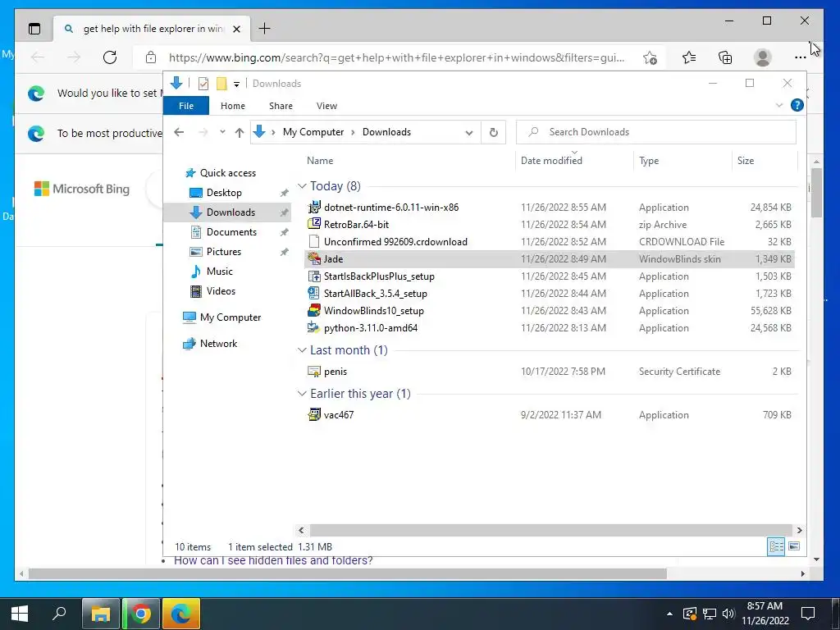Sort by Date modified column header
Image resolution: width=840 pixels, height=630 pixels.
pos(551,161)
